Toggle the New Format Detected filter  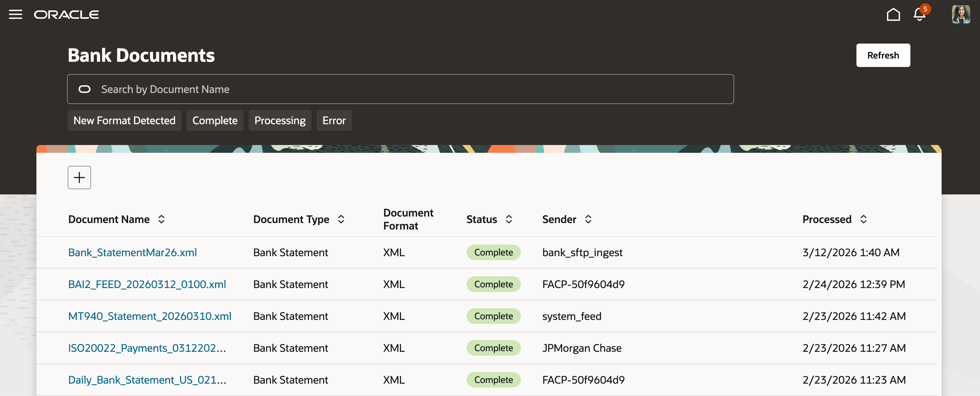(x=125, y=120)
